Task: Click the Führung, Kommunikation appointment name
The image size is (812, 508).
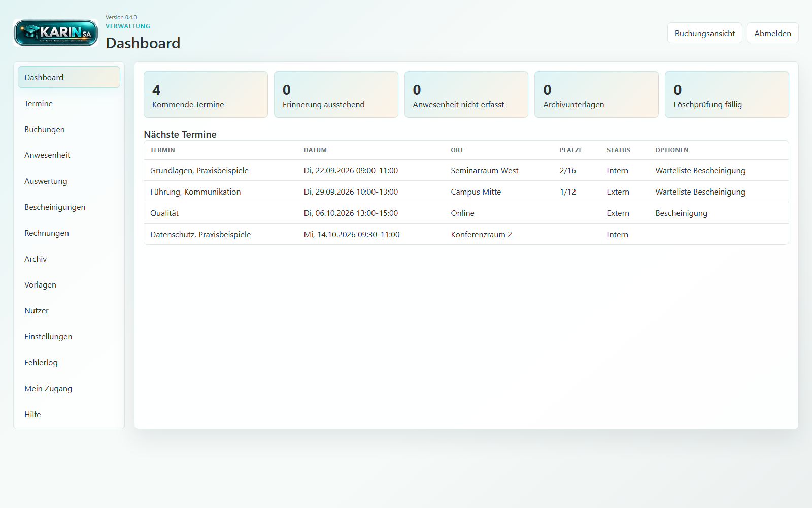Action: (x=195, y=192)
